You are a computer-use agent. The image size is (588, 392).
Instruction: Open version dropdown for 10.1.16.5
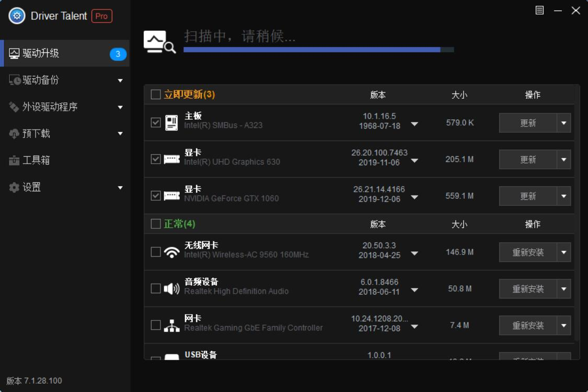(x=414, y=124)
